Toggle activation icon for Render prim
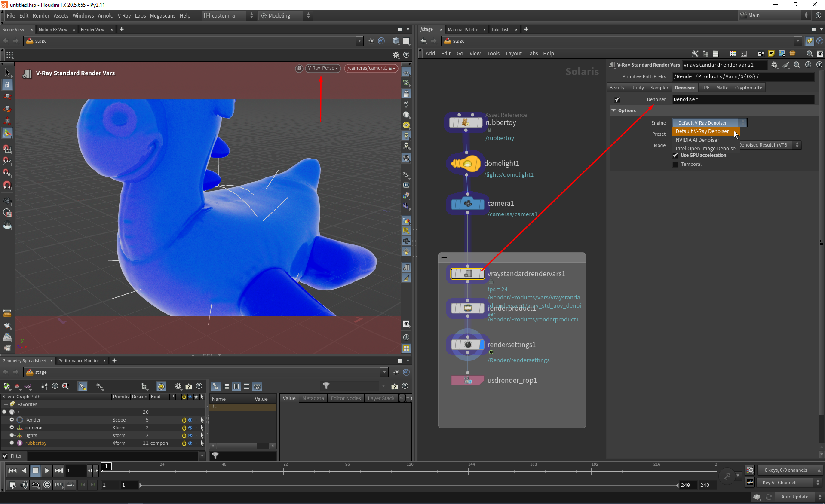This screenshot has height=504, width=825. [x=184, y=420]
